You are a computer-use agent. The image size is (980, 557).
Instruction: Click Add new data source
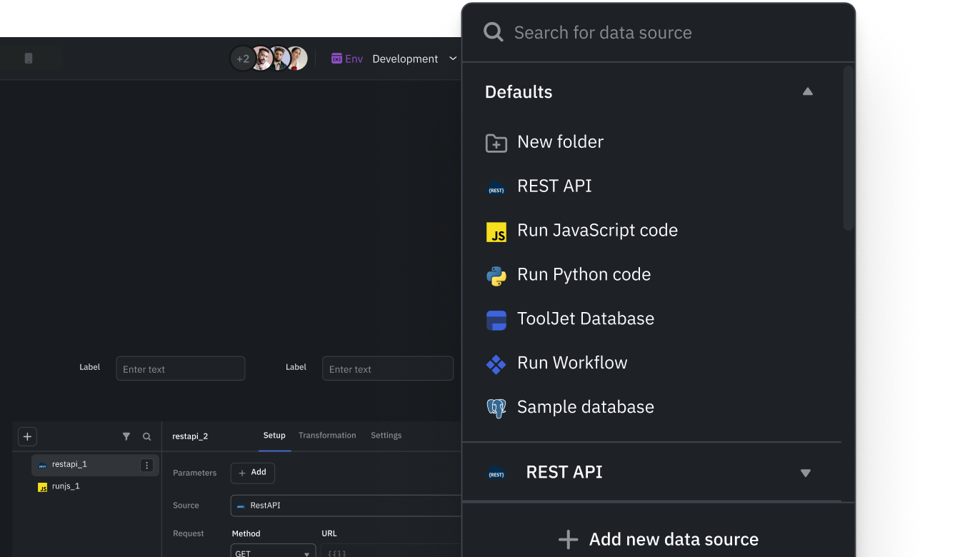coord(658,539)
